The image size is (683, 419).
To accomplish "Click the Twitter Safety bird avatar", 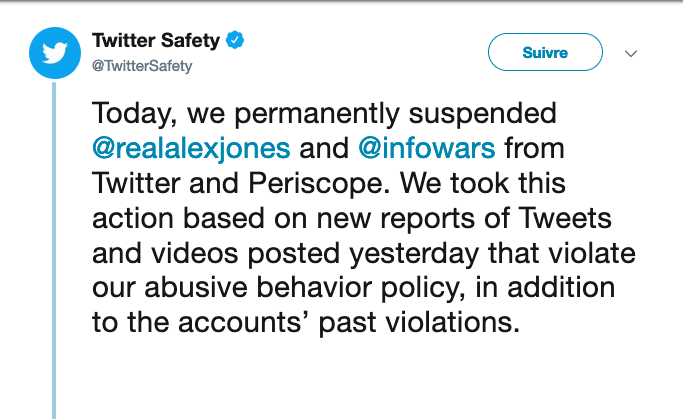I will 55,53.
